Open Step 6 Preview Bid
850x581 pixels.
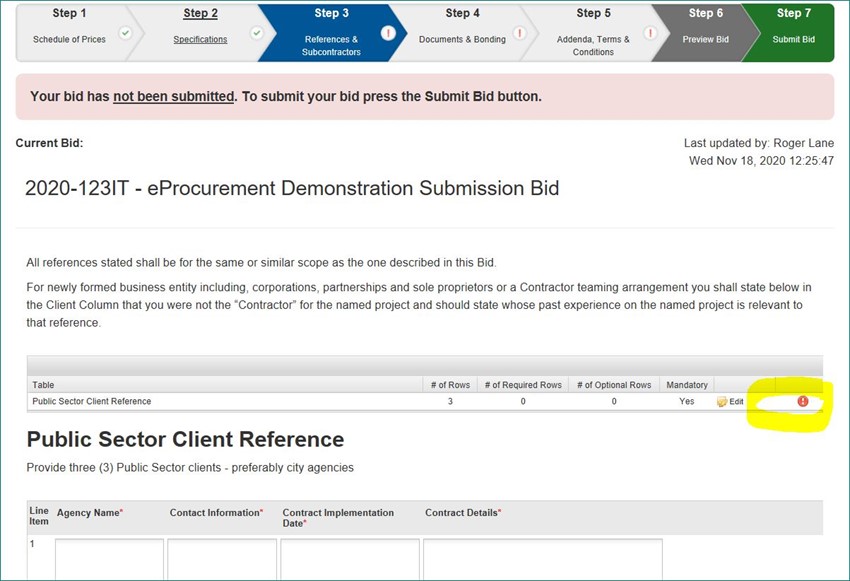tap(705, 33)
